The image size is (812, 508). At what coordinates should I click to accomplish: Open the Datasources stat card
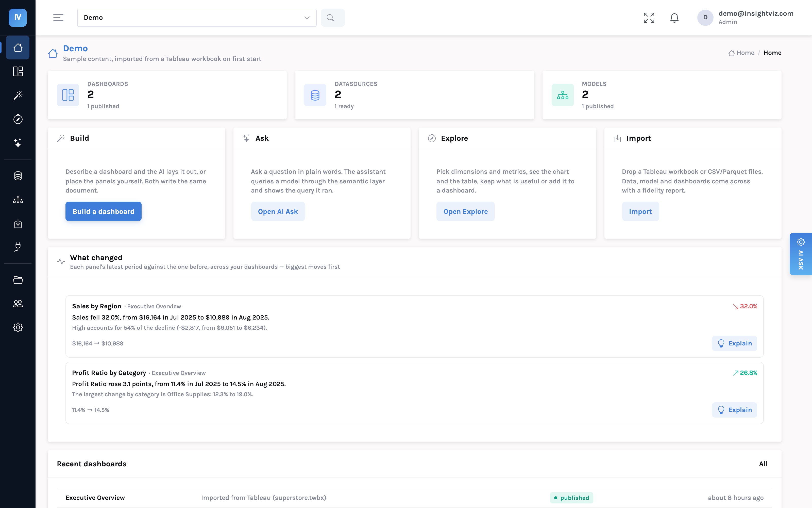point(414,95)
